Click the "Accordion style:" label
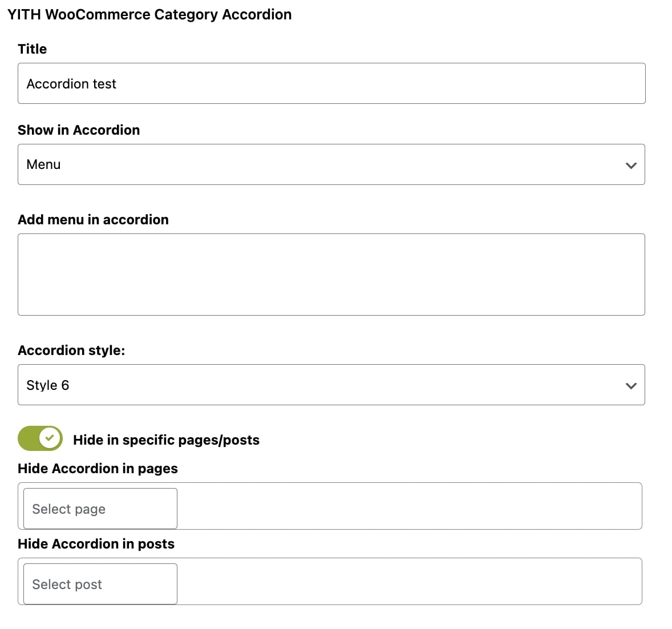The width and height of the screenshot is (672, 629). (71, 350)
